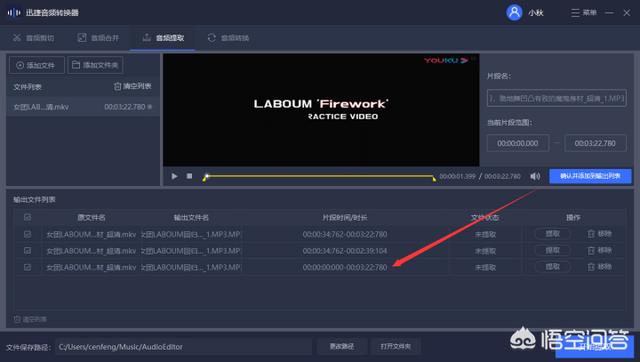This screenshot has width=640, height=362.
Task: Stop the video playback
Action: [189, 176]
